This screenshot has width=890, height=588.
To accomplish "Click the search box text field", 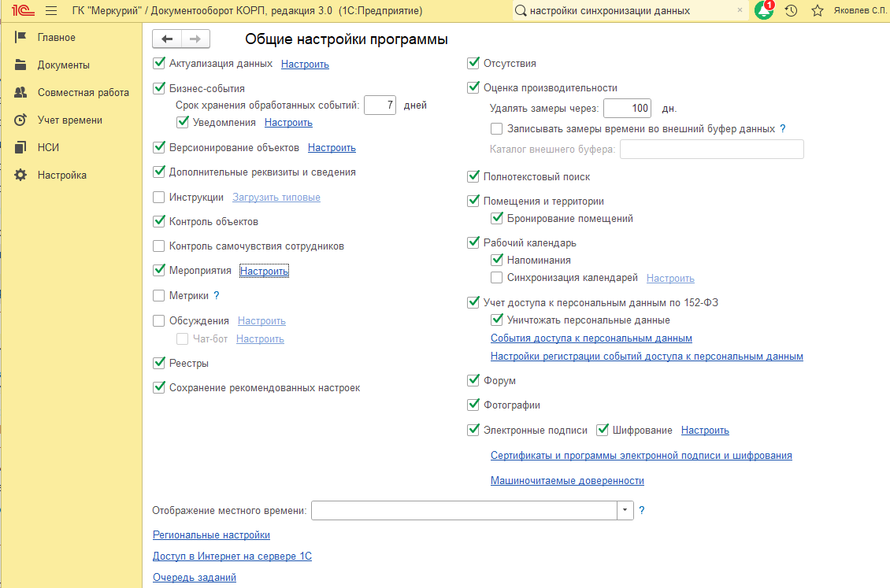I will pos(630,11).
